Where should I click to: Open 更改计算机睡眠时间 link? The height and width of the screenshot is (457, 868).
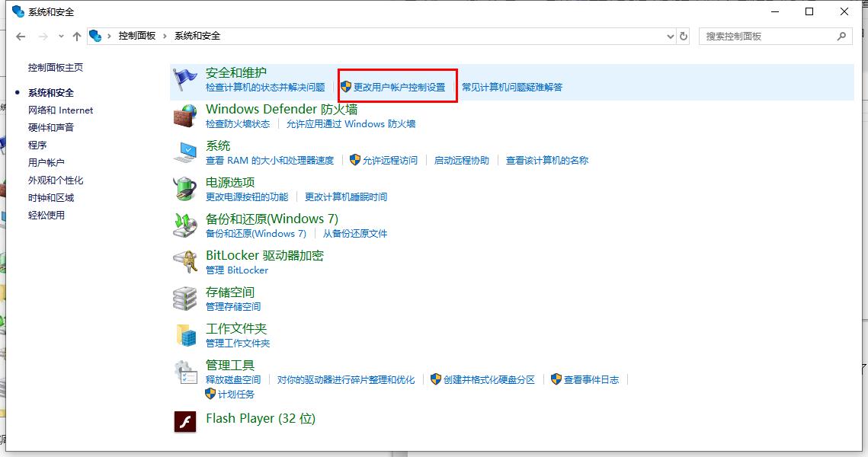click(x=346, y=197)
